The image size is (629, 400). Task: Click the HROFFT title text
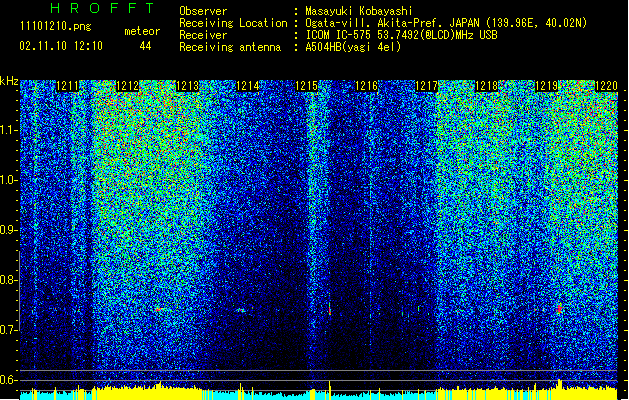click(103, 8)
